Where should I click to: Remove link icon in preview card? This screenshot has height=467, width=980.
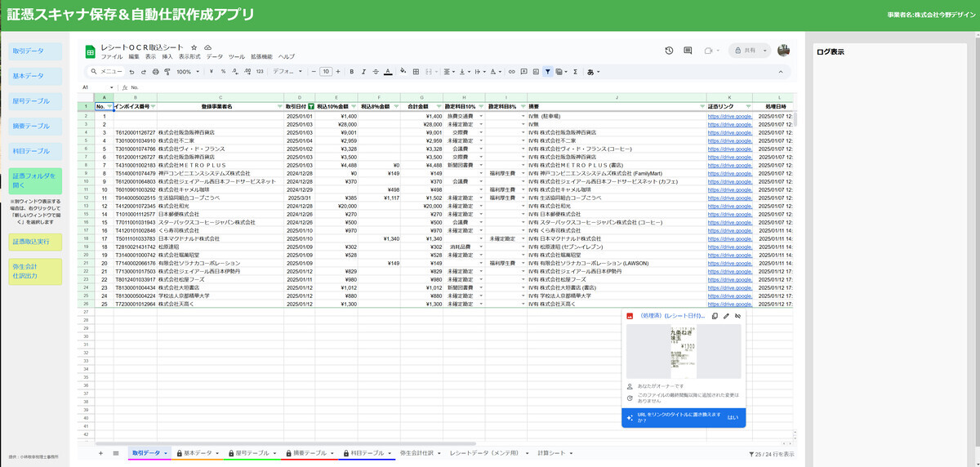point(737,315)
